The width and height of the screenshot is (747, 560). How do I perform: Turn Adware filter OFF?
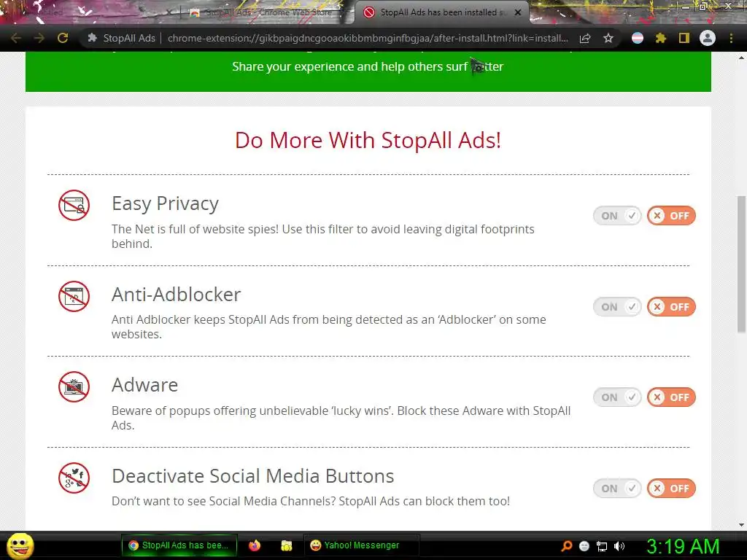point(671,397)
